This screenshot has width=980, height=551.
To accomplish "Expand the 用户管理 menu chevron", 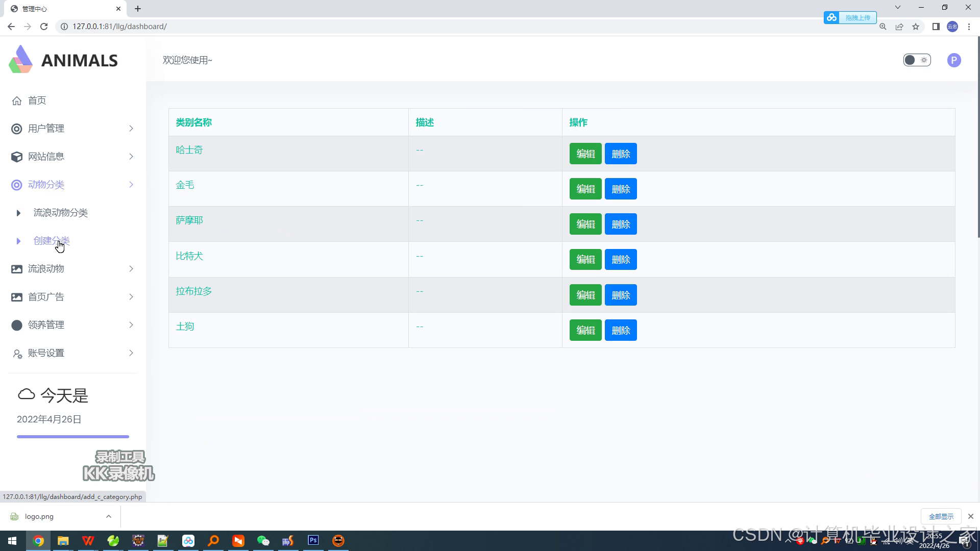I will [131, 129].
